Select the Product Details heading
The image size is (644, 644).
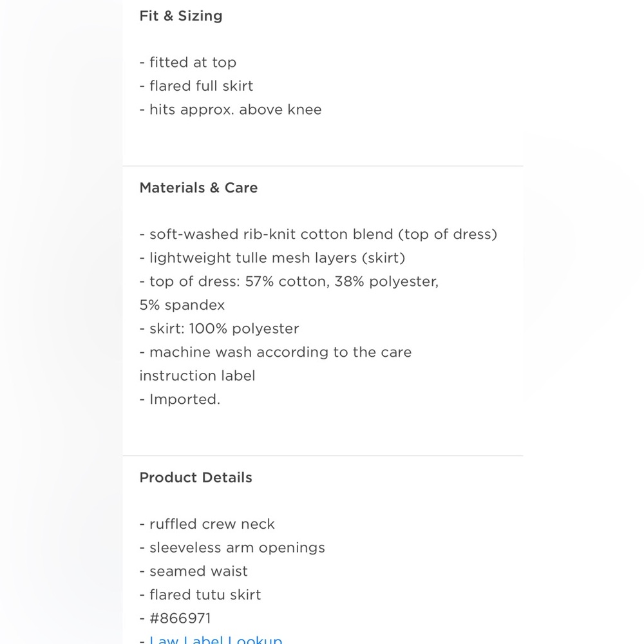tap(196, 478)
